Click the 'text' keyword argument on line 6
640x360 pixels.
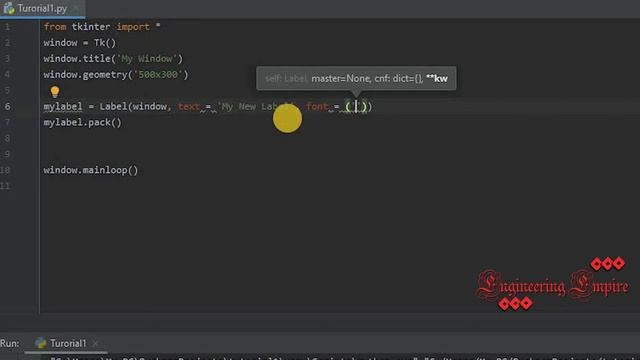[x=189, y=107]
